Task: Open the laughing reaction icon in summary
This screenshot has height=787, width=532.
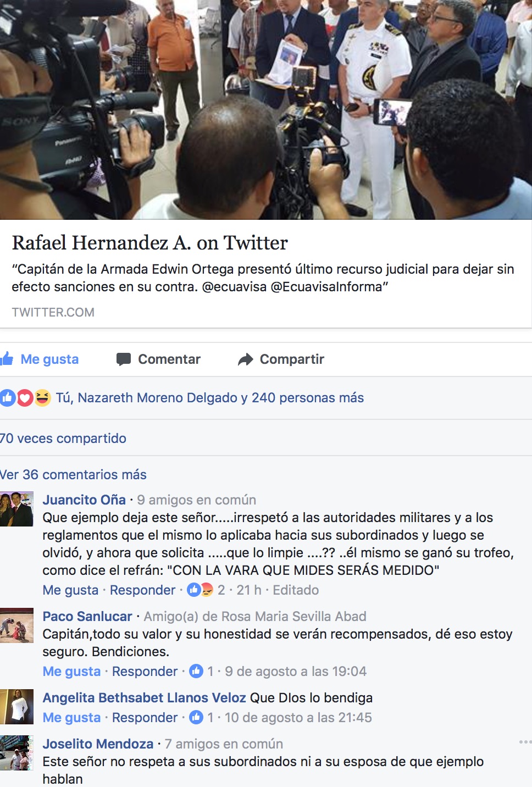Action: click(42, 397)
